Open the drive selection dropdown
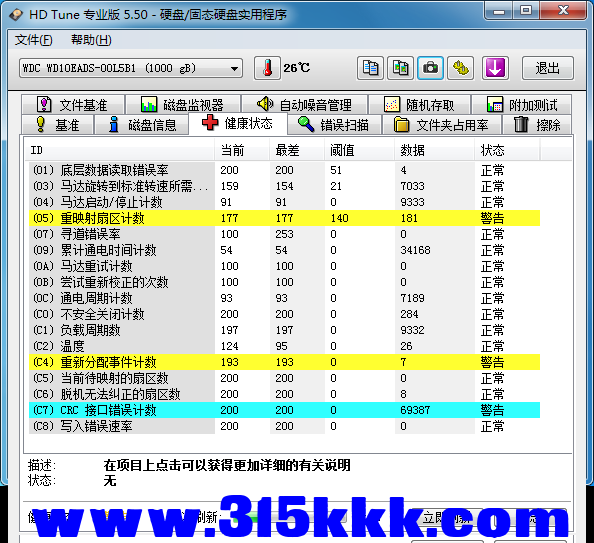This screenshot has width=594, height=543. coord(131,68)
